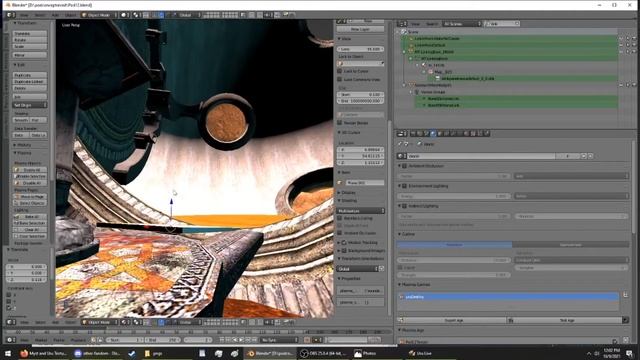Toggle the Falloff checkbox in Gather panel

click(400, 267)
